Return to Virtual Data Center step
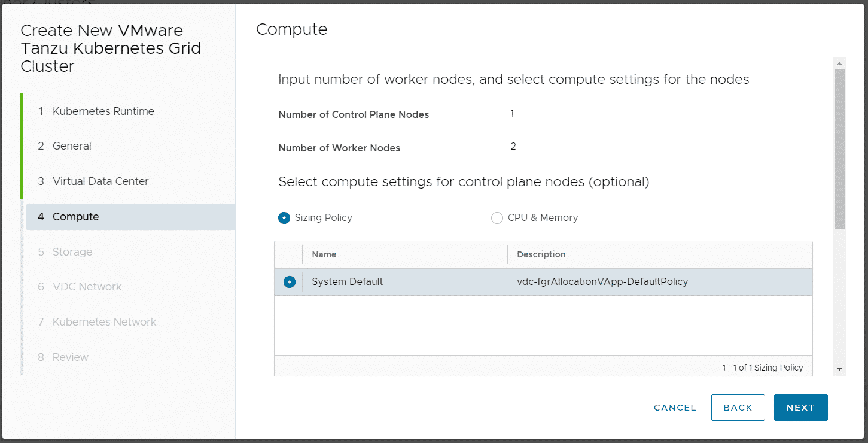The width and height of the screenshot is (868, 443). (100, 181)
